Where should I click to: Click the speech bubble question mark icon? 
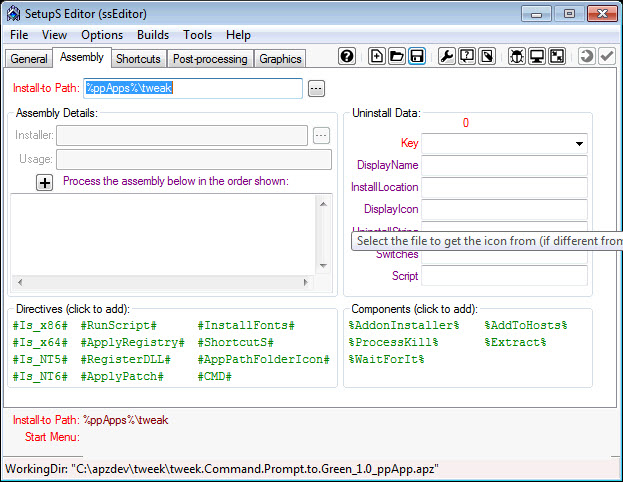pos(467,56)
